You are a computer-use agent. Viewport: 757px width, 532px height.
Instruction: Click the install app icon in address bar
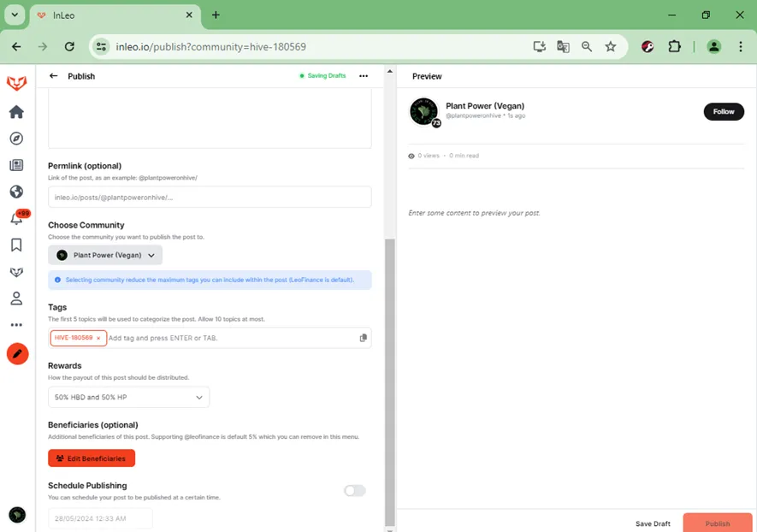click(x=539, y=46)
